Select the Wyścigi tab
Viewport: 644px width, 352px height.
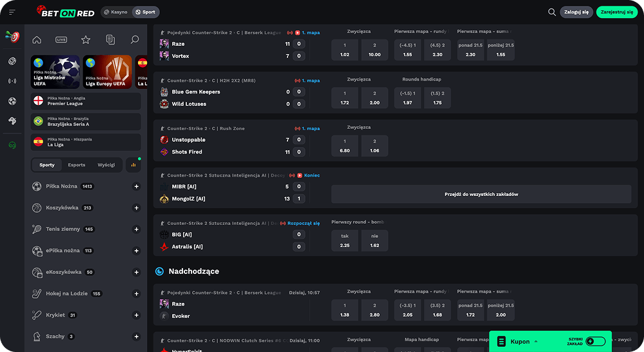[x=106, y=165]
